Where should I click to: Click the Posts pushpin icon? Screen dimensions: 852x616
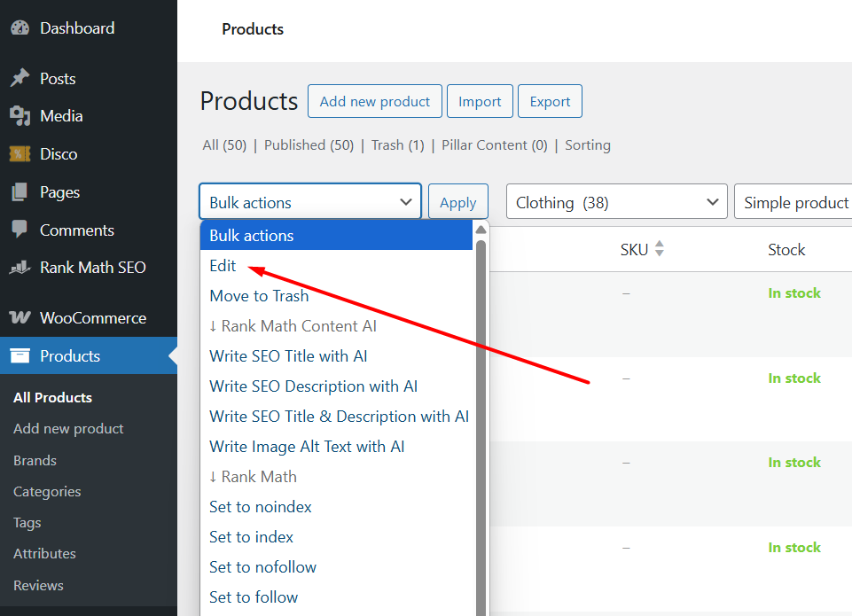20,78
